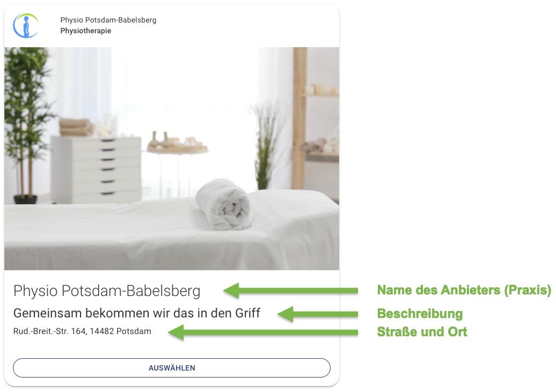Click the address Rud.-Breit.-Str. 164, 14482 Potsdam
The height and width of the screenshot is (392, 556).
pos(82,331)
